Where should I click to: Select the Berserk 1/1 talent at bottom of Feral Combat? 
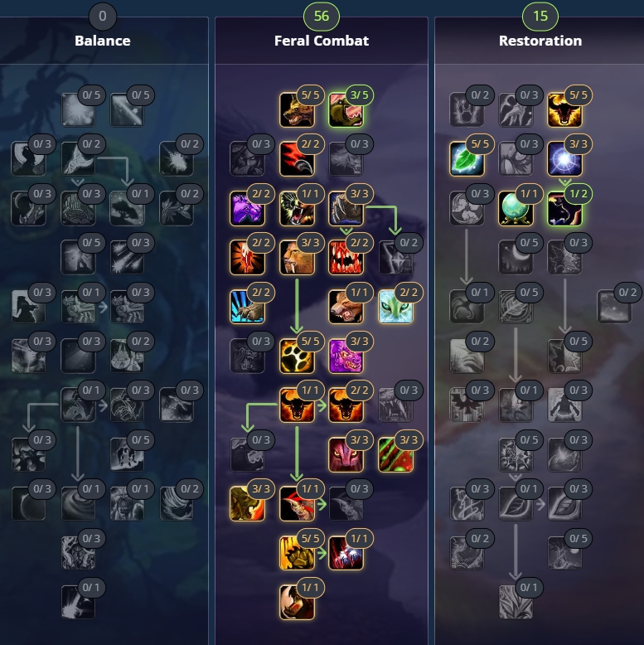297,602
